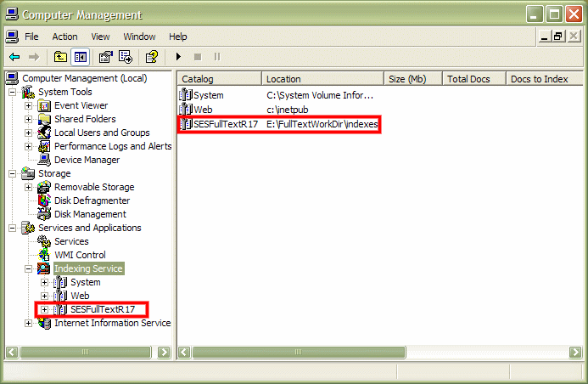The height and width of the screenshot is (384, 588).
Task: Expand the Event Viewer node
Action: 29,105
